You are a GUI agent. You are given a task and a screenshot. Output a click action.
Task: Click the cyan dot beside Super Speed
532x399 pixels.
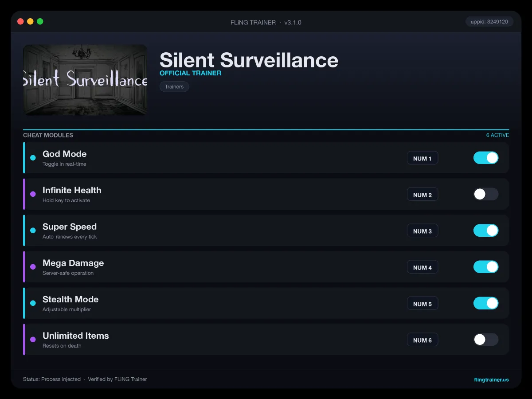point(33,231)
